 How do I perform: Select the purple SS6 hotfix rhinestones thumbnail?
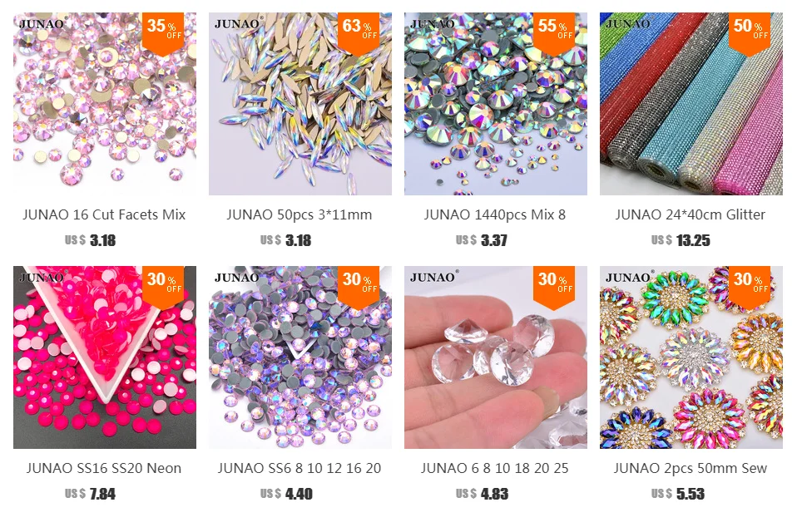[x=299, y=357]
